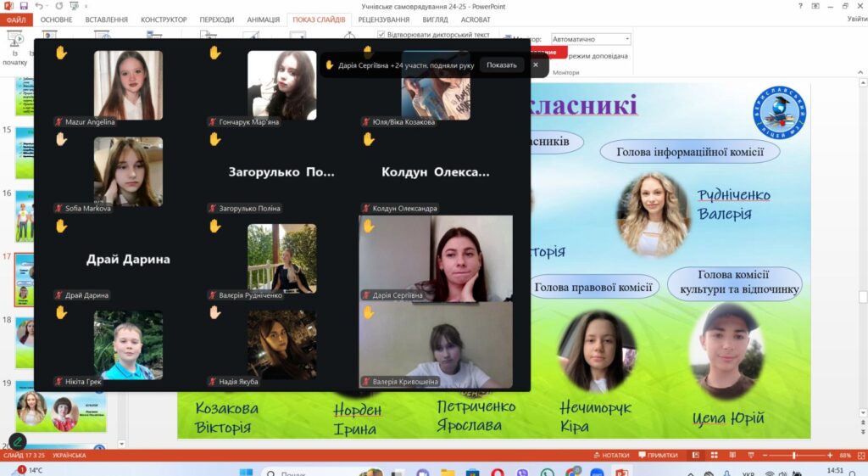Switch to the АНІМАЦІЯ ribbon tab
This screenshot has width=868, height=476.
[262, 20]
